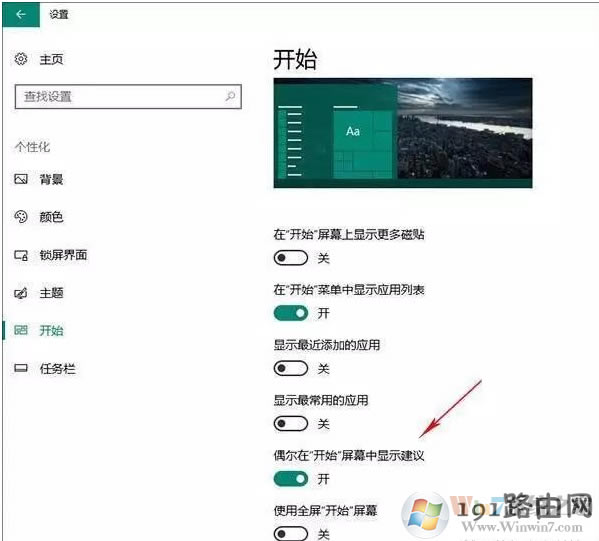
Task: Click the back arrow button
Action: pos(21,15)
